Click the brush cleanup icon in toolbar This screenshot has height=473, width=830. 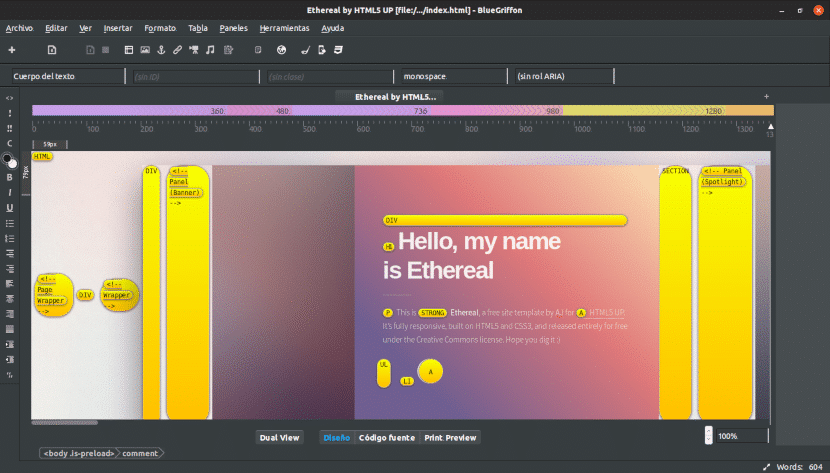pyautogui.click(x=305, y=50)
